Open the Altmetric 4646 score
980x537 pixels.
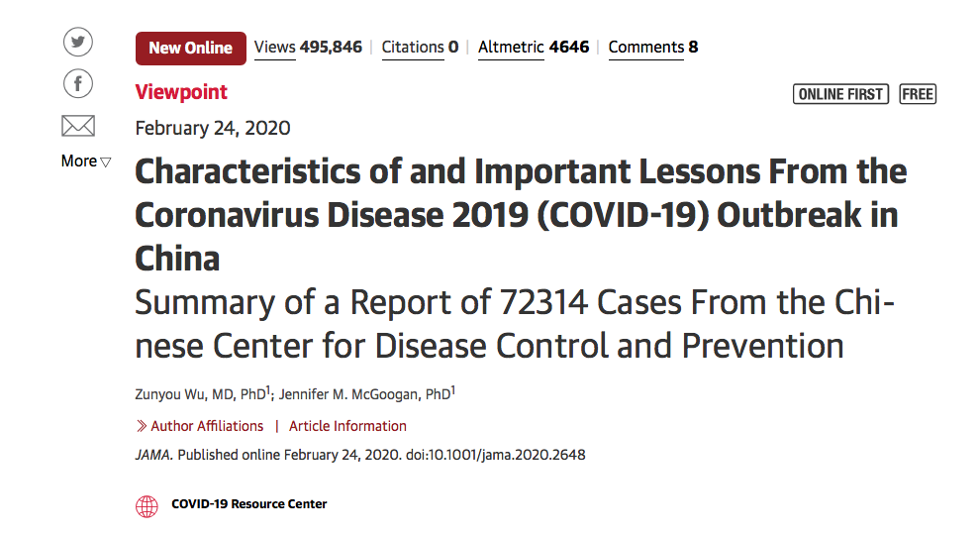[x=534, y=48]
